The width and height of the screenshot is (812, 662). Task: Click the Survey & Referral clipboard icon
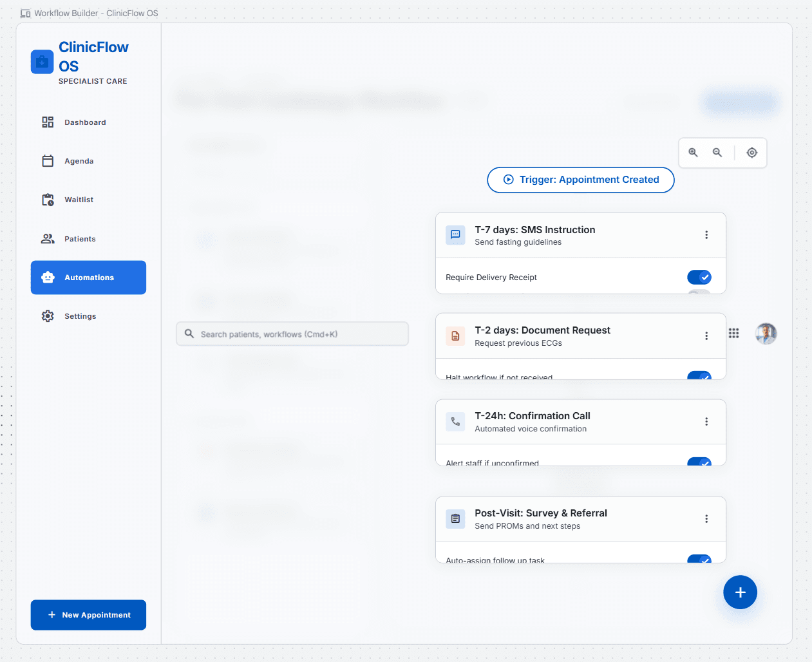coord(455,518)
